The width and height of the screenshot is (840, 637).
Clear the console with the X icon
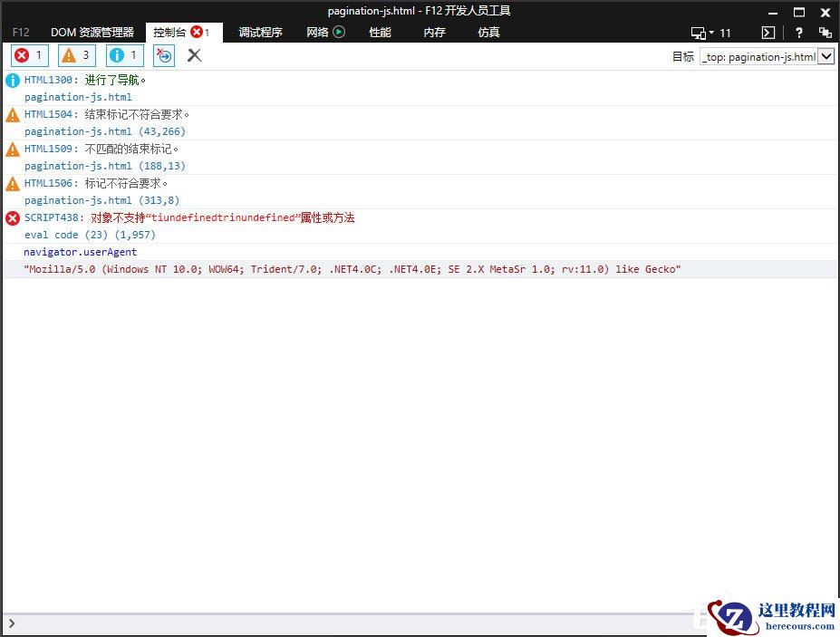coord(193,55)
